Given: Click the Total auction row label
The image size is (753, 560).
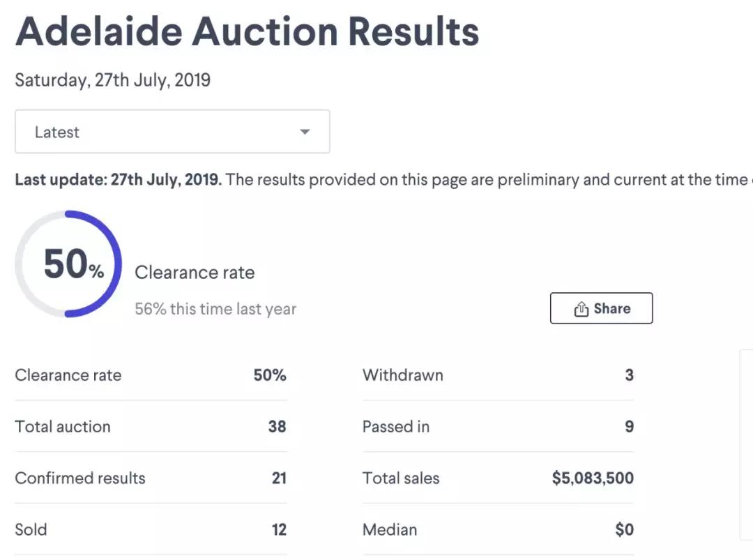Looking at the screenshot, I should (x=63, y=427).
